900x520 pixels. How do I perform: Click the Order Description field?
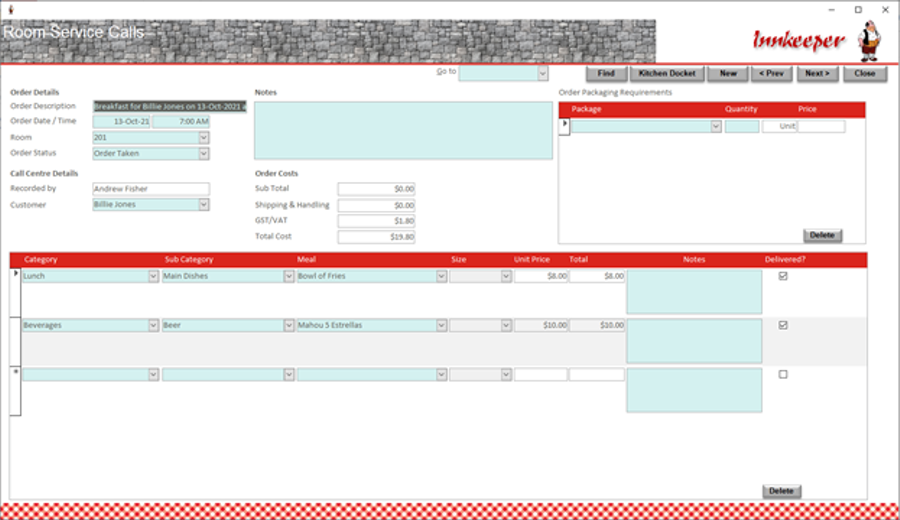coord(170,107)
